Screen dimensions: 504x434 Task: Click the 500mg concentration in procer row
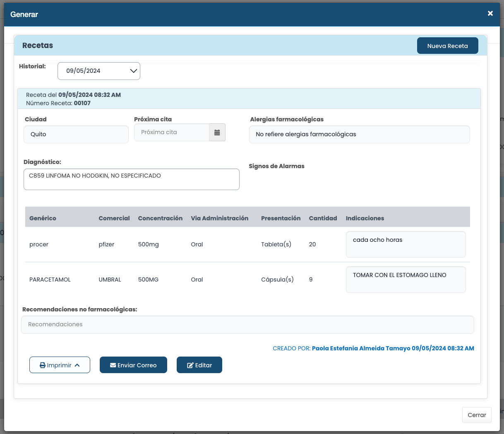coord(148,244)
